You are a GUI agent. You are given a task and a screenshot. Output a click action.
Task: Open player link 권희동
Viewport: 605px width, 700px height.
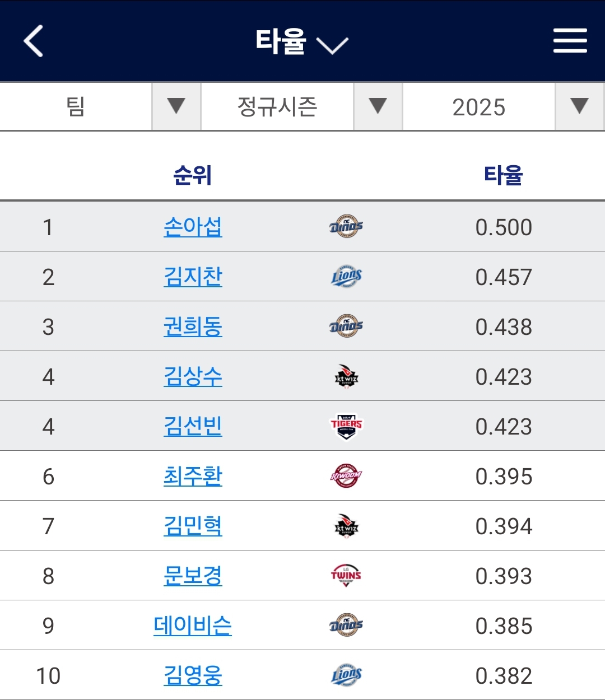pos(193,326)
